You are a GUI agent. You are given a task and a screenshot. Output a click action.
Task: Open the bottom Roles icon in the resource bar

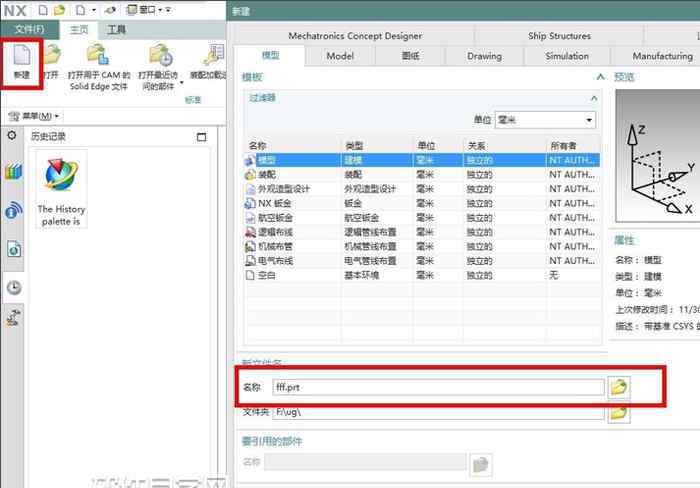12,317
